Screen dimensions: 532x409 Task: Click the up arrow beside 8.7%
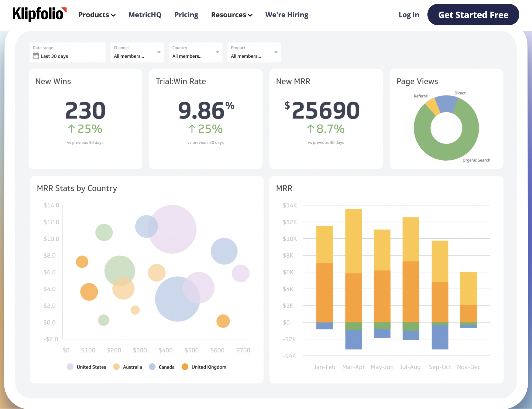pos(310,129)
